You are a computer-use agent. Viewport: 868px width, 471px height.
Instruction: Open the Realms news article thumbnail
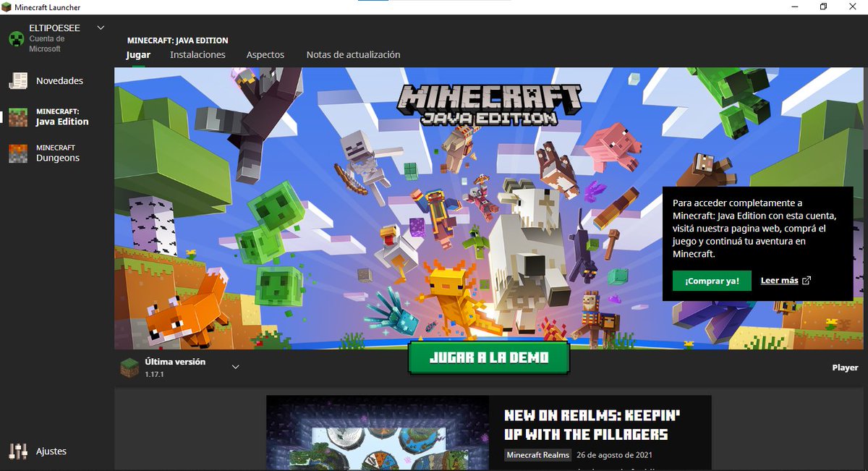378,433
